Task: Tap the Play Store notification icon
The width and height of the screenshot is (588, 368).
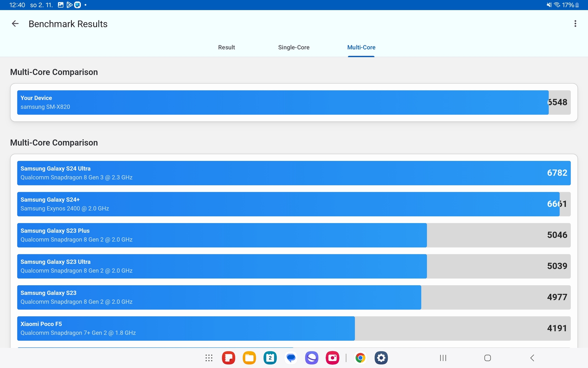Action: (x=70, y=5)
